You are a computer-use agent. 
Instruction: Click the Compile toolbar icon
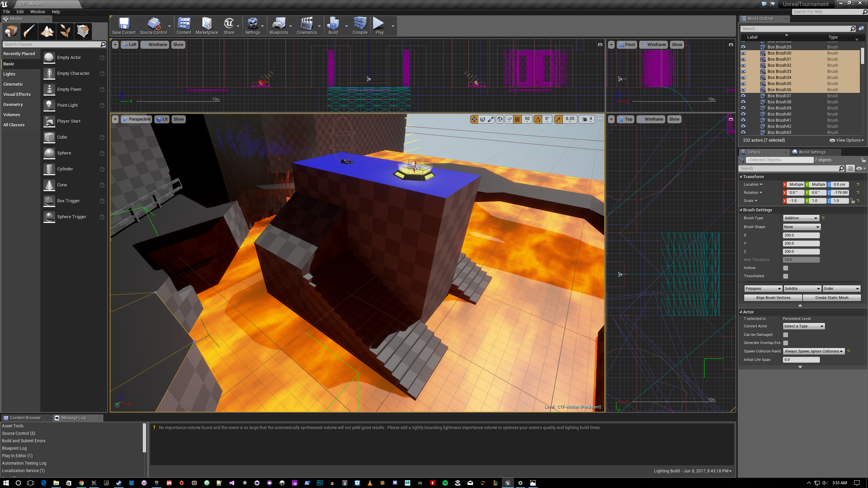tap(360, 26)
